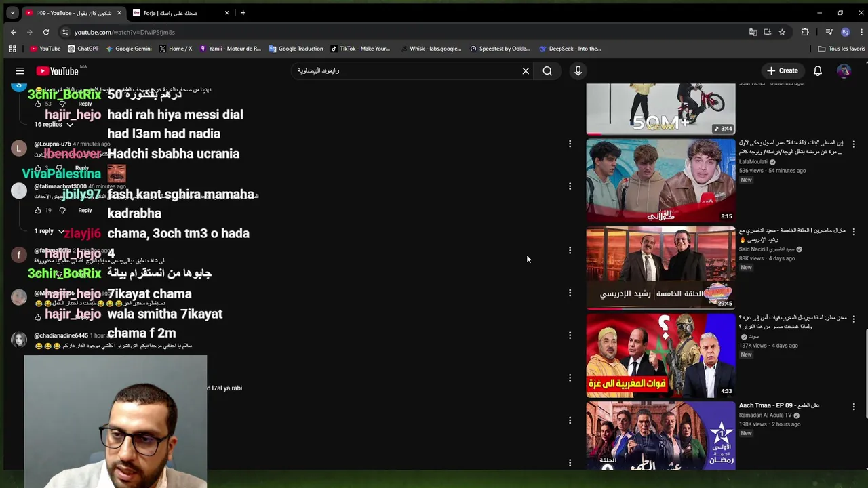
Task: Open the Speedtest by Ookla bookmark
Action: [500, 49]
